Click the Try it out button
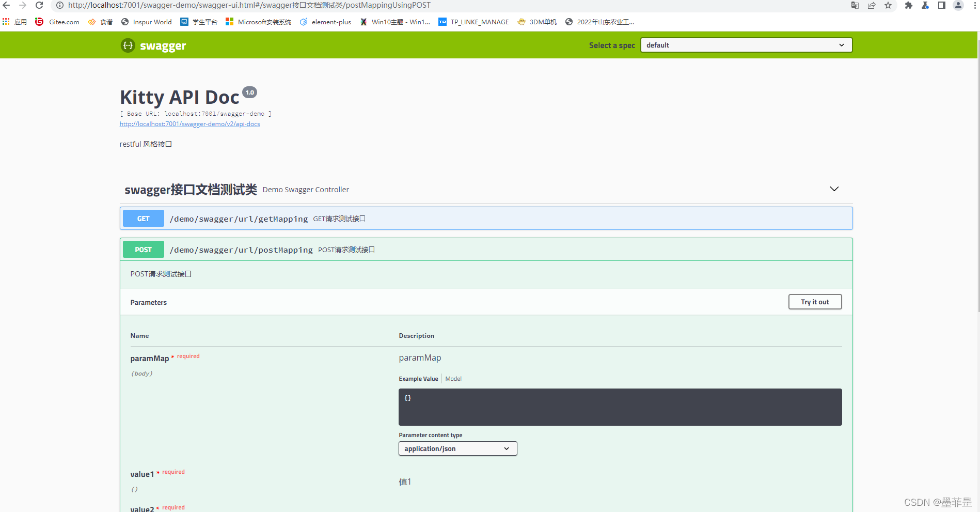Viewport: 980px width, 512px height. [x=815, y=302]
